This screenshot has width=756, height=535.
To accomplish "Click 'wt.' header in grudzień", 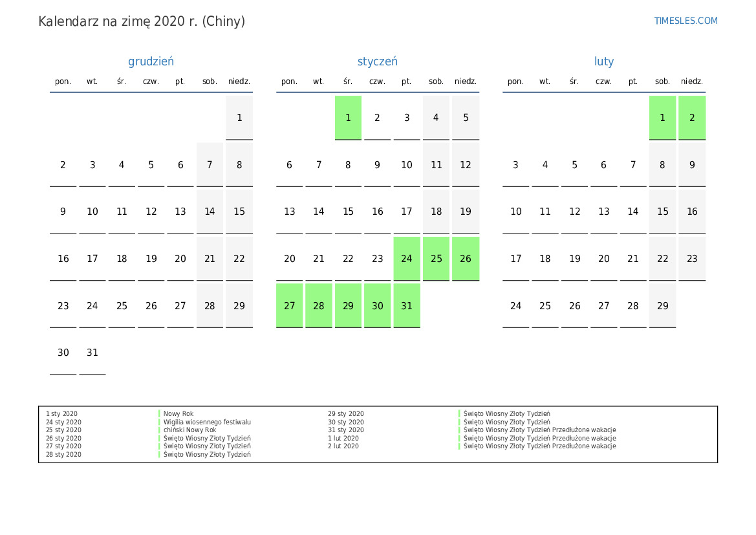I will coord(92,82).
